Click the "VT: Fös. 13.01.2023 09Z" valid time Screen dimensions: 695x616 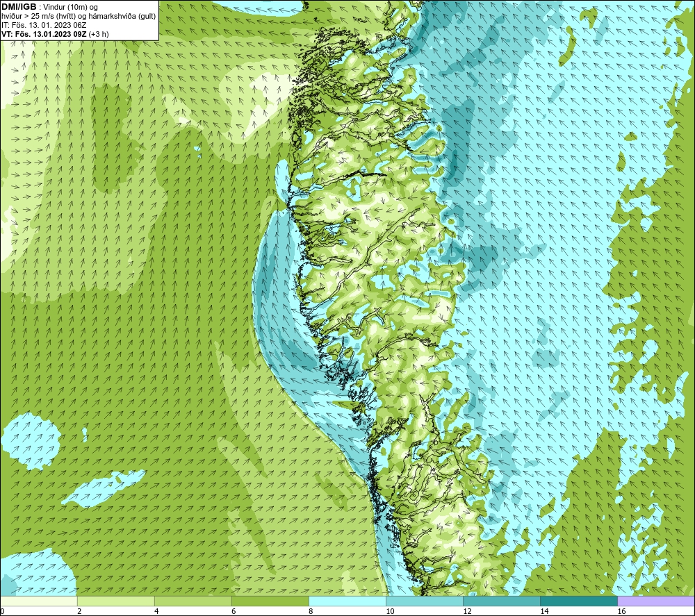[44, 33]
